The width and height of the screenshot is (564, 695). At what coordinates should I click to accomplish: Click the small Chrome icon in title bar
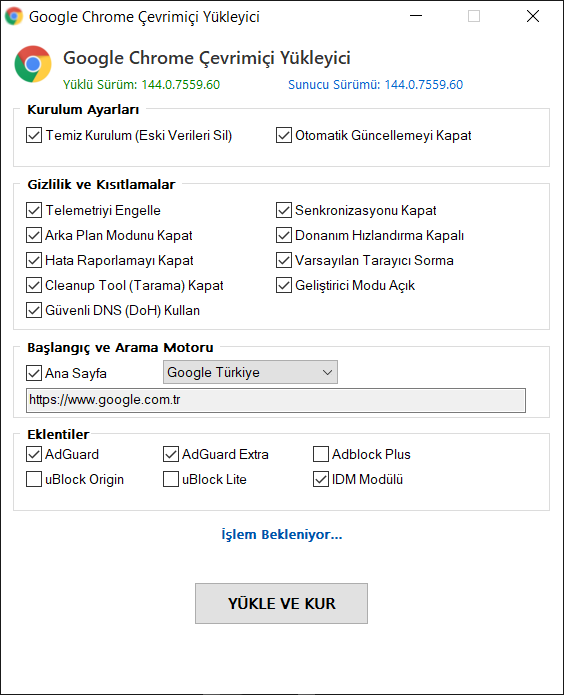pyautogui.click(x=14, y=16)
